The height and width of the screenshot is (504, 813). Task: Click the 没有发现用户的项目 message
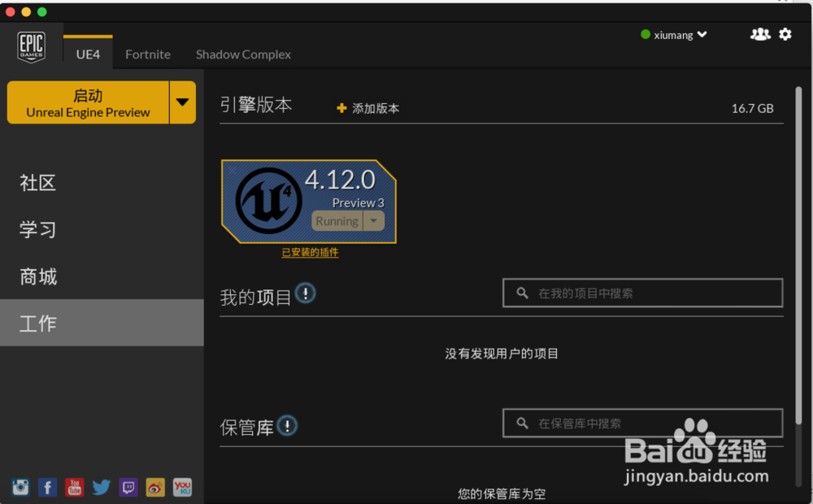(x=502, y=354)
